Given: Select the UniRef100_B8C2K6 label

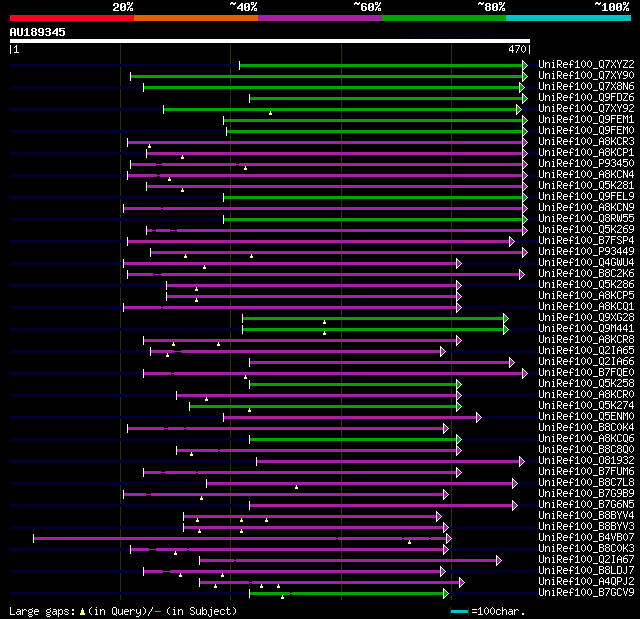Looking at the screenshot, I should [586, 274].
